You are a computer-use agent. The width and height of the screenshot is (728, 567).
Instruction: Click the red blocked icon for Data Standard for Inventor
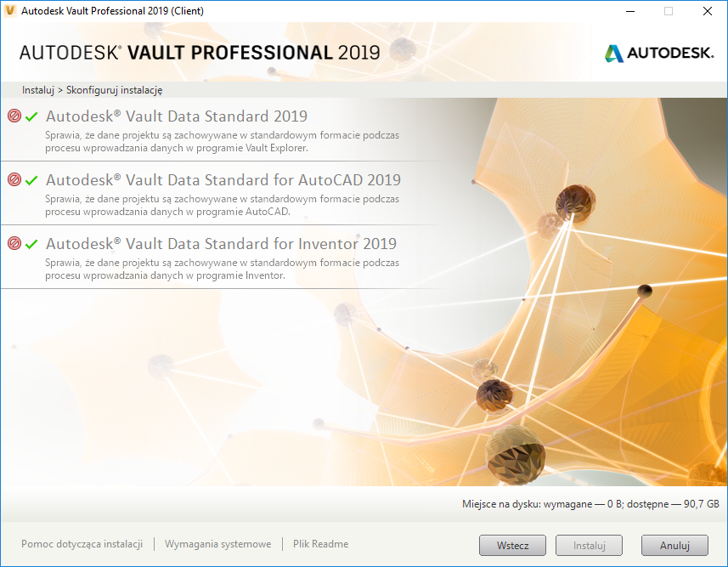pos(14,244)
